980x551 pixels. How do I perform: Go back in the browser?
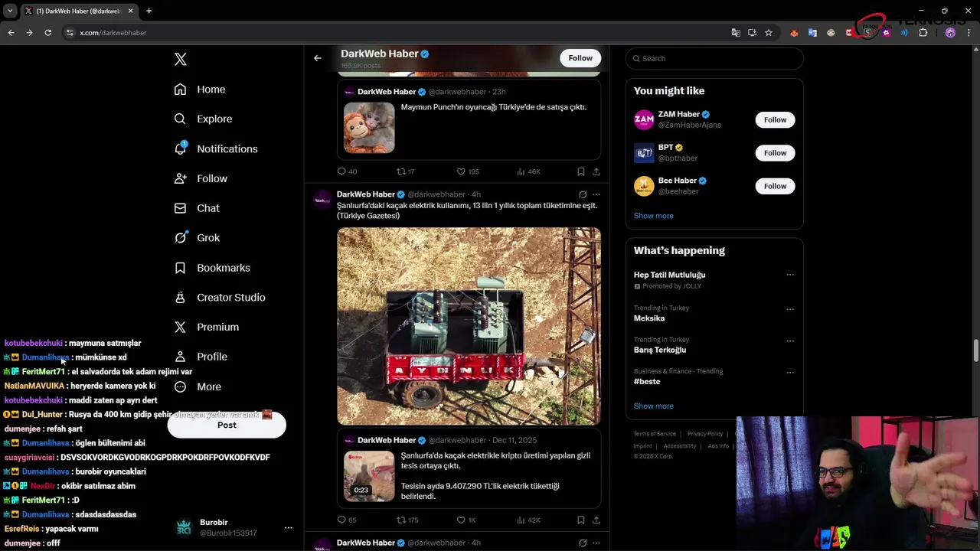[x=11, y=33]
